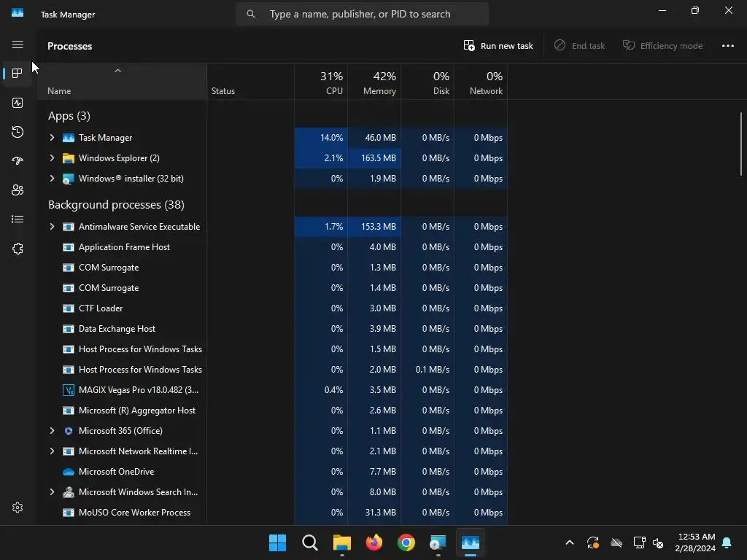Click the End task button
Image resolution: width=747 pixels, height=560 pixels.
[579, 46]
